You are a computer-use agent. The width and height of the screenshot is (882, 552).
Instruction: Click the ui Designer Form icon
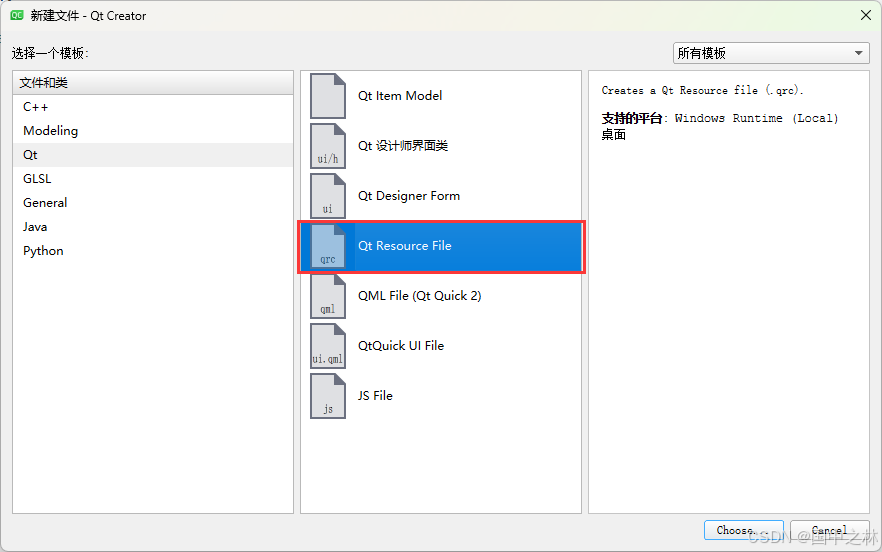point(328,196)
